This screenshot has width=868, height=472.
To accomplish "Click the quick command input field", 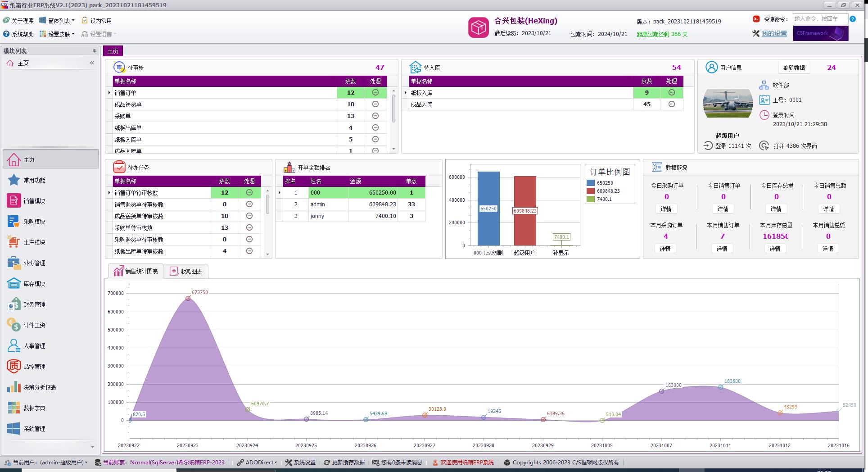I will tap(819, 19).
